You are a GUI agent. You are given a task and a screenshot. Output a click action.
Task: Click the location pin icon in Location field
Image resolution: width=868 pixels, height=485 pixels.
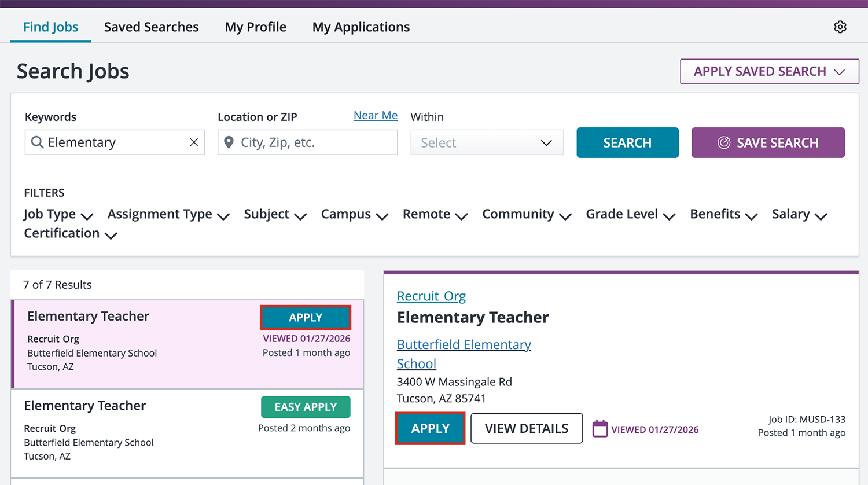[x=229, y=142]
